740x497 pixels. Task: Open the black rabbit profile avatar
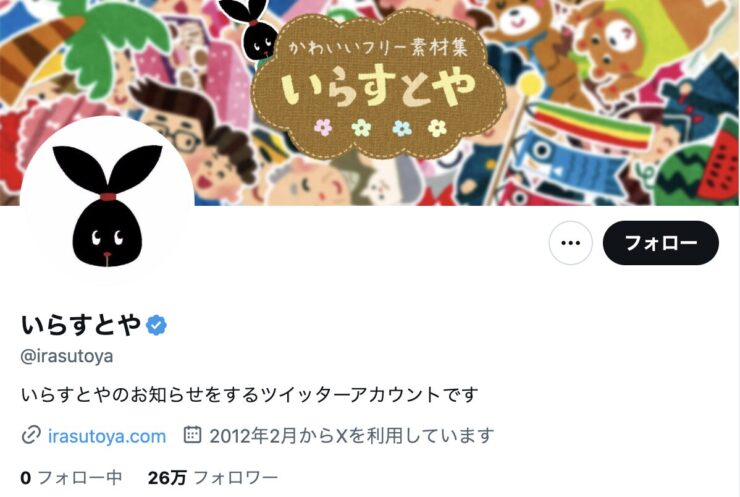(107, 203)
